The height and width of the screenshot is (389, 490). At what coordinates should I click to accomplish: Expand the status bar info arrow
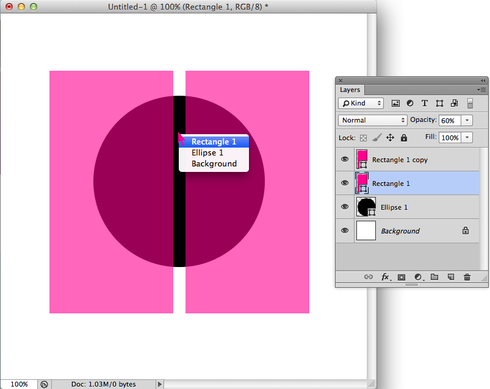[160, 384]
